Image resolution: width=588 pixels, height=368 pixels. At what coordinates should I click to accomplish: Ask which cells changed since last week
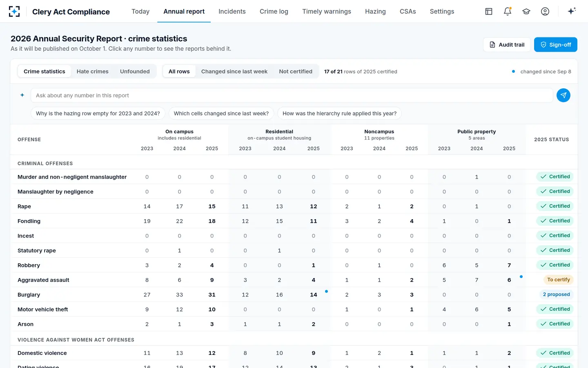(x=221, y=113)
